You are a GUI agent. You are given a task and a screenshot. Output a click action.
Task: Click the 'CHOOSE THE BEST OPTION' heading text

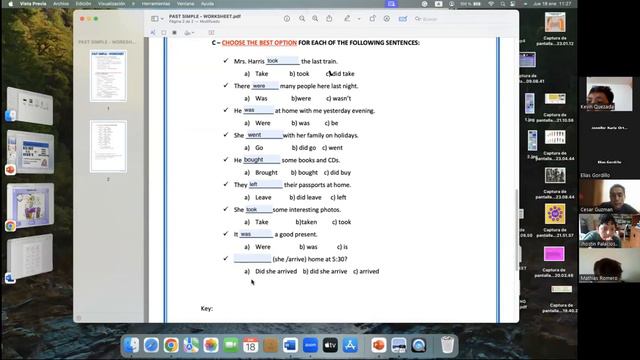[x=259, y=42]
